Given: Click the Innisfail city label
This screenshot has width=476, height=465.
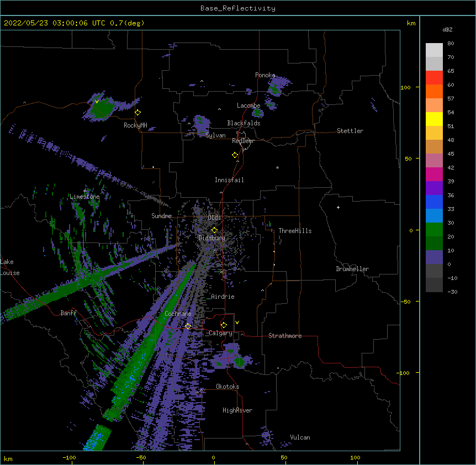Looking at the screenshot, I should tap(229, 180).
